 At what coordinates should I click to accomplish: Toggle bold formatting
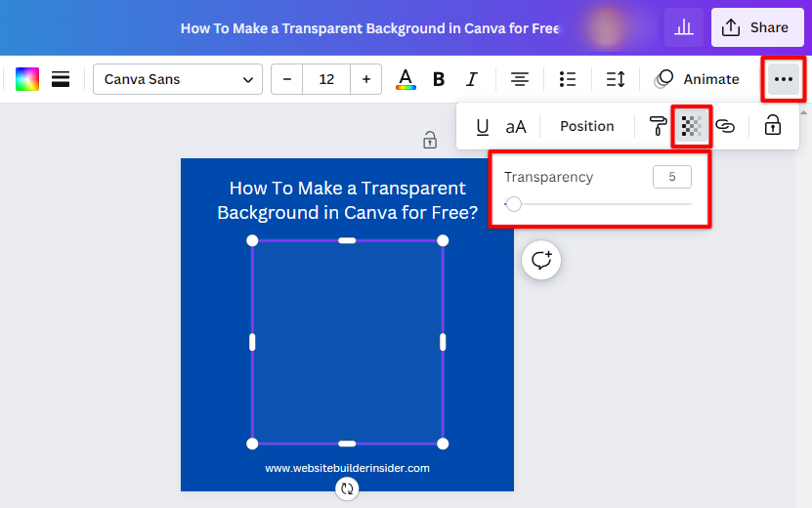click(x=439, y=79)
